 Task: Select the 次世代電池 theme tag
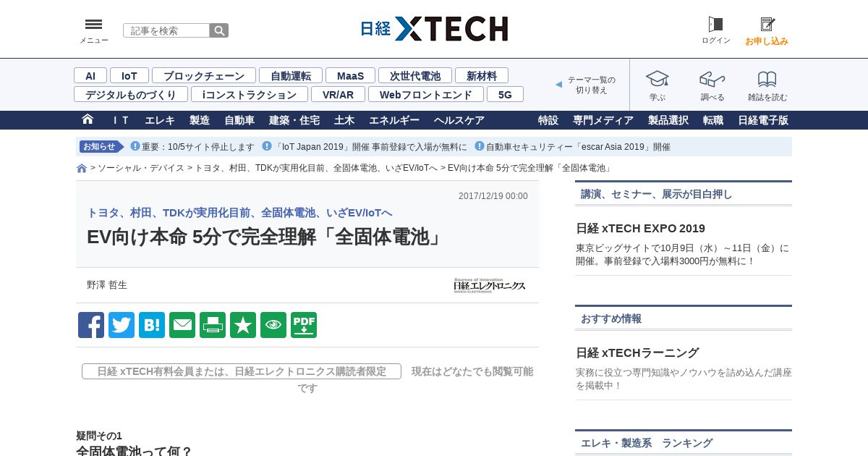pyautogui.click(x=415, y=75)
